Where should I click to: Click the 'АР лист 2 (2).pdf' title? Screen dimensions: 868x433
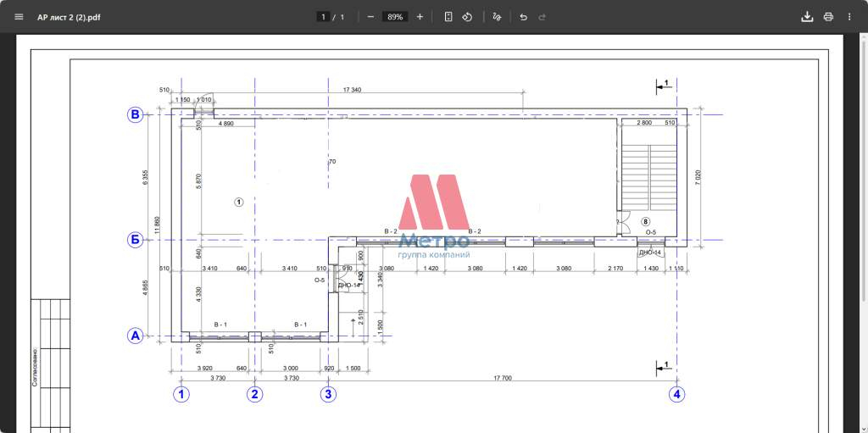[x=69, y=17]
